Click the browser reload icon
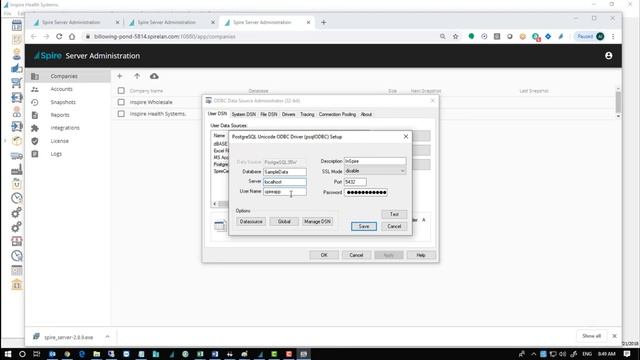 [59, 36]
